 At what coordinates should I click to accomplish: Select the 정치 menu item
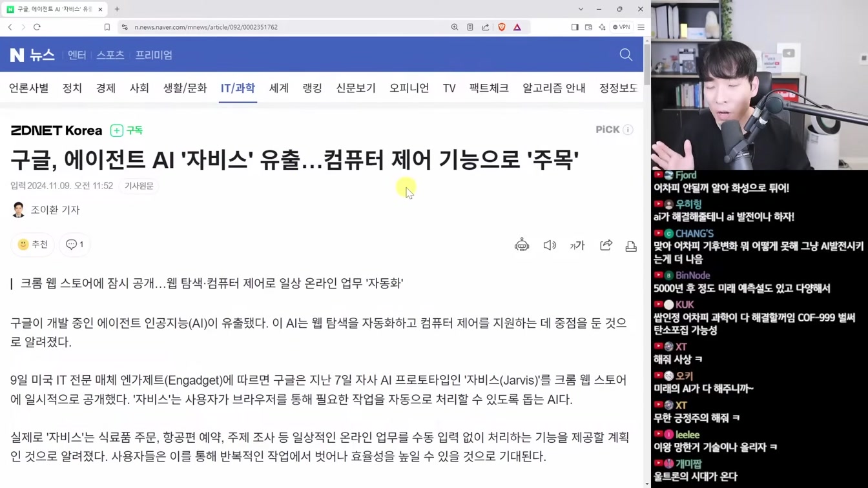[72, 88]
